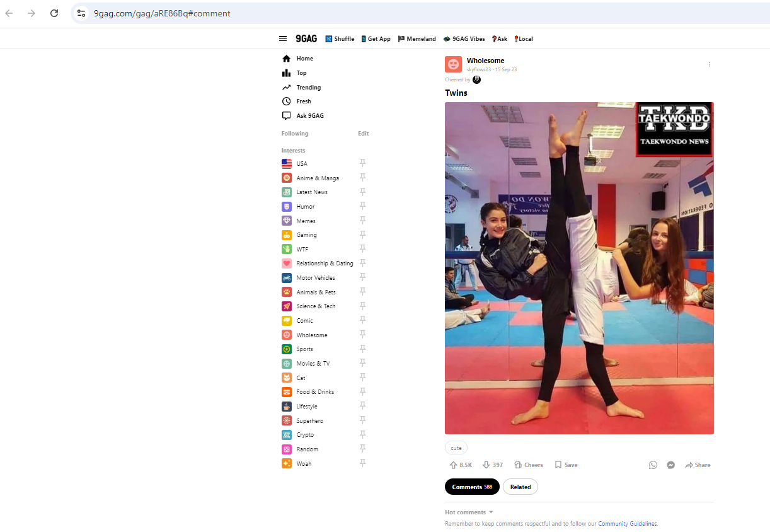Expand the Hot comments sort dropdown
770x532 pixels.
pos(491,512)
